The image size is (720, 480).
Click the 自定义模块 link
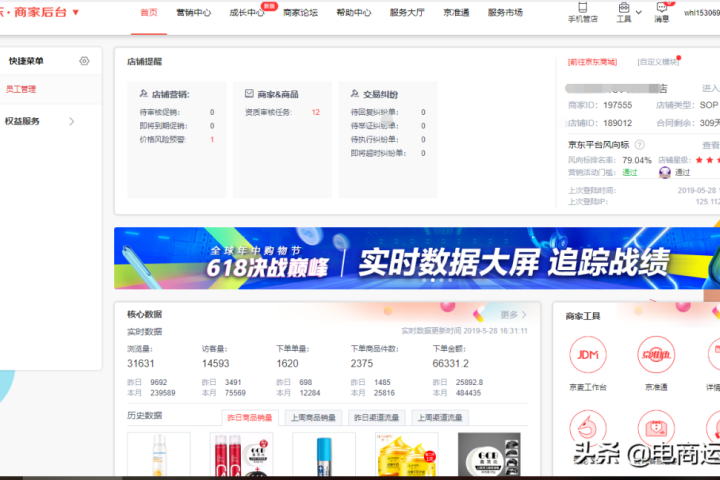[658, 62]
